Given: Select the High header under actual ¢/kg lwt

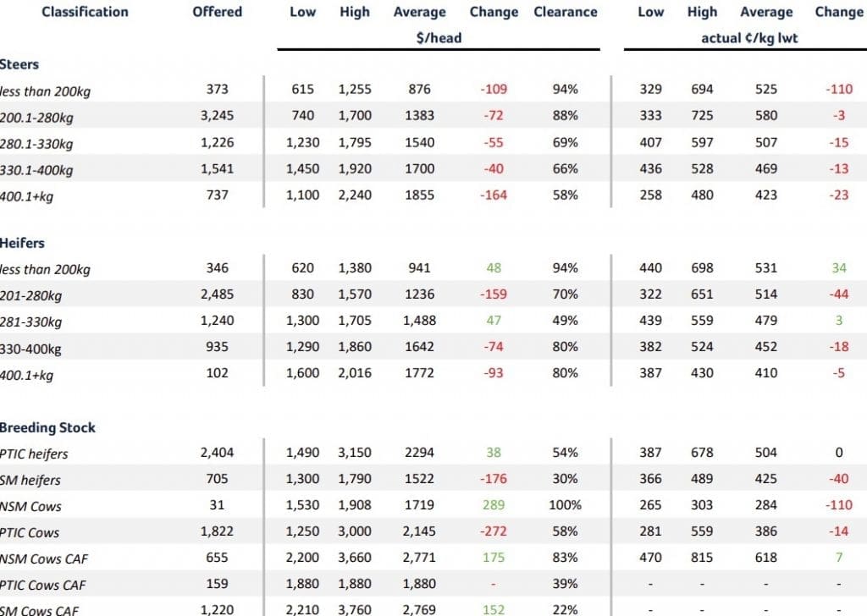Looking at the screenshot, I should click(x=702, y=12).
